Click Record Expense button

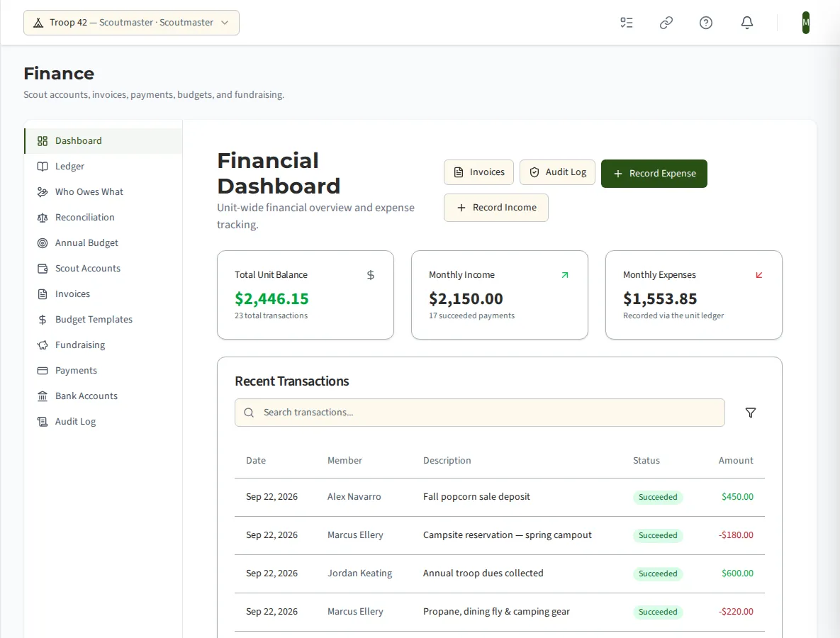[654, 174]
